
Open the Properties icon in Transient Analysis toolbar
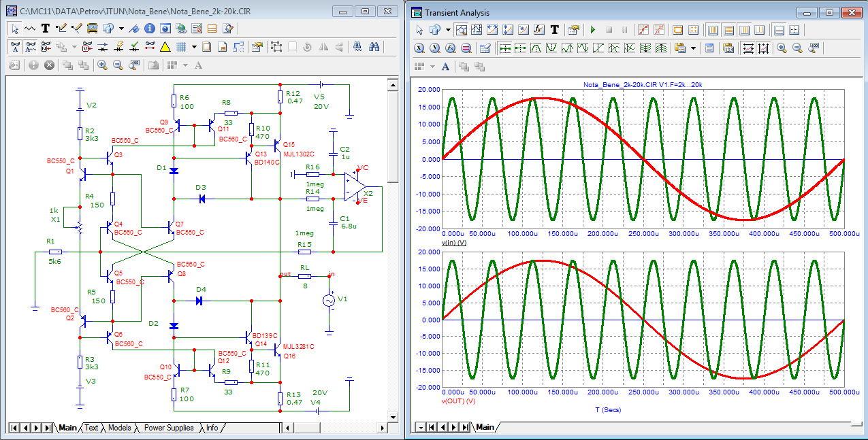573,30
